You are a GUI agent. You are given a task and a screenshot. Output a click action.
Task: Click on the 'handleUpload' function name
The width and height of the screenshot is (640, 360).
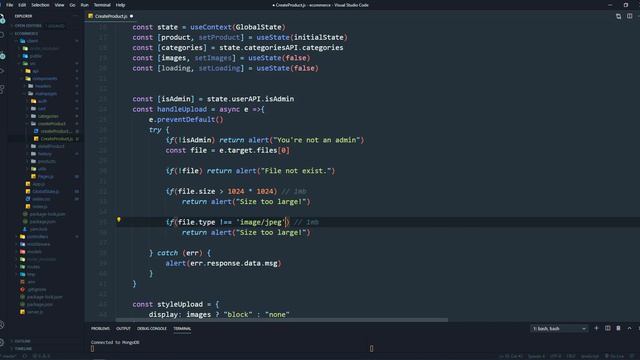coord(182,109)
